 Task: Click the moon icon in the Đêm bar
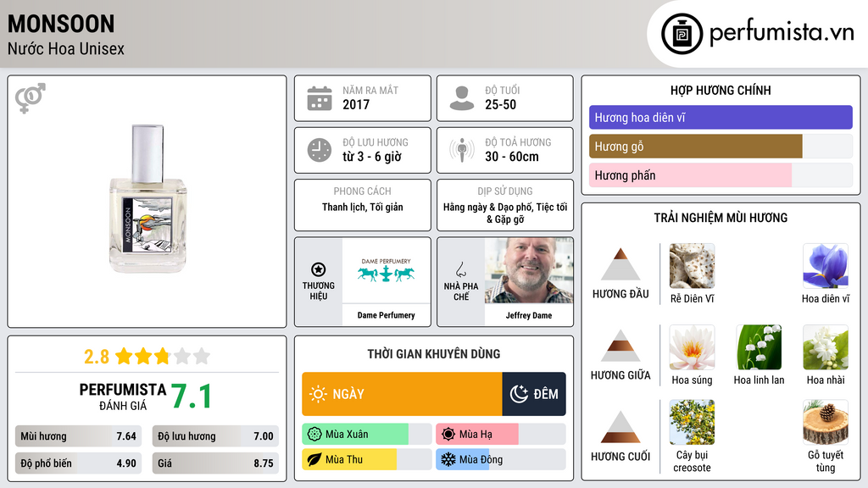[519, 394]
